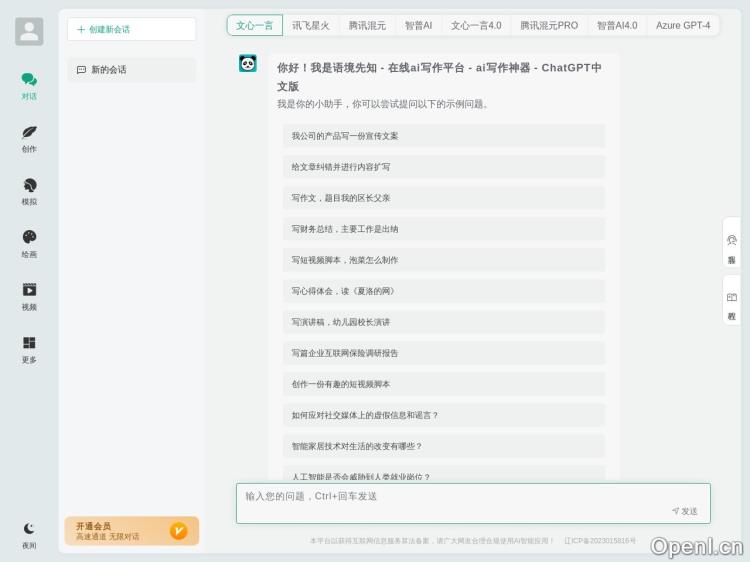Screen dimensions: 750x562
Task: Switch to 智普AI tab
Action: click(x=419, y=25)
